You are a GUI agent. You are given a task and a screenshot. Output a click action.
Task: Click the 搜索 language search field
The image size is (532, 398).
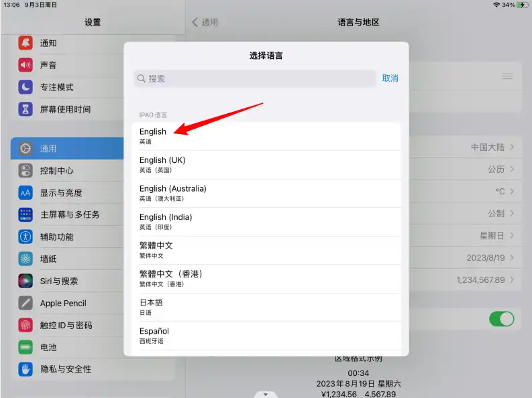click(255, 78)
